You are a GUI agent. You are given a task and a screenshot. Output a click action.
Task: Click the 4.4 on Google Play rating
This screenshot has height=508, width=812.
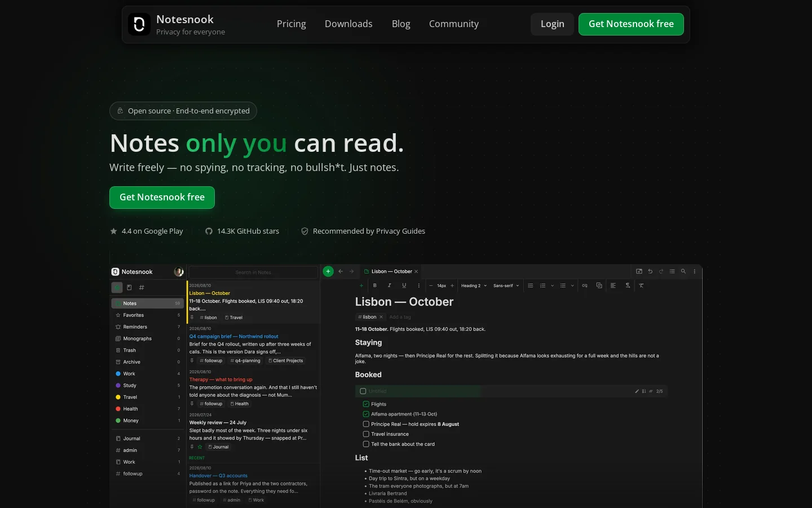coord(147,231)
